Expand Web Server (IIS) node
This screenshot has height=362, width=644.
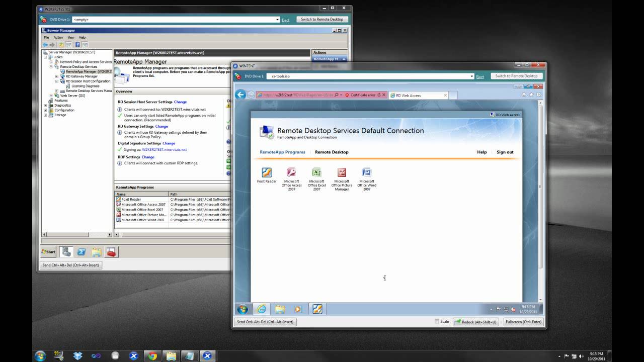(51, 96)
